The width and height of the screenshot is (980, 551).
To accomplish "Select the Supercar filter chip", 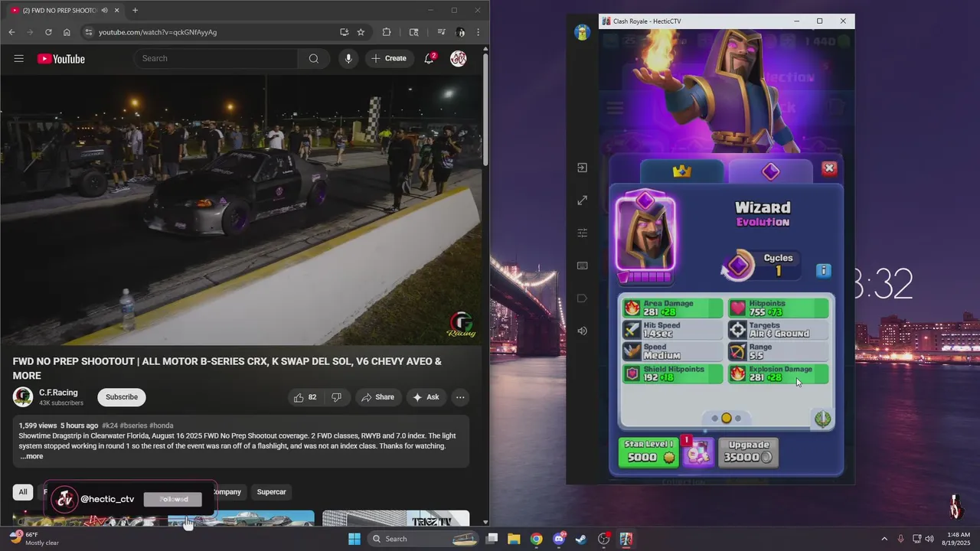I will (271, 492).
